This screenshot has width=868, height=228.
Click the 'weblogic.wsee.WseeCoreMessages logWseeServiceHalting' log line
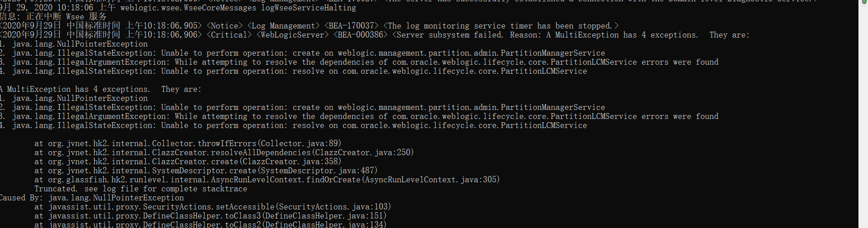tap(178, 8)
